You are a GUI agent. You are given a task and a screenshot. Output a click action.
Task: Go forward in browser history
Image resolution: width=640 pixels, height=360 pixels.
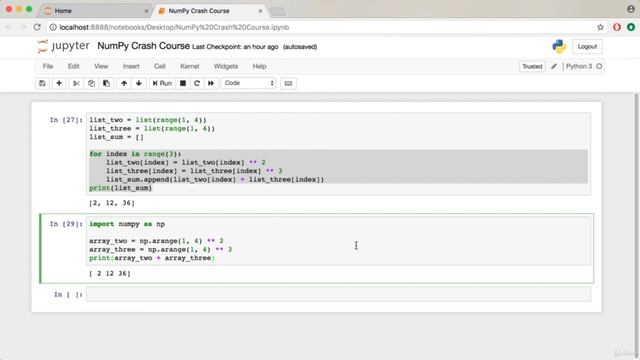click(x=23, y=27)
